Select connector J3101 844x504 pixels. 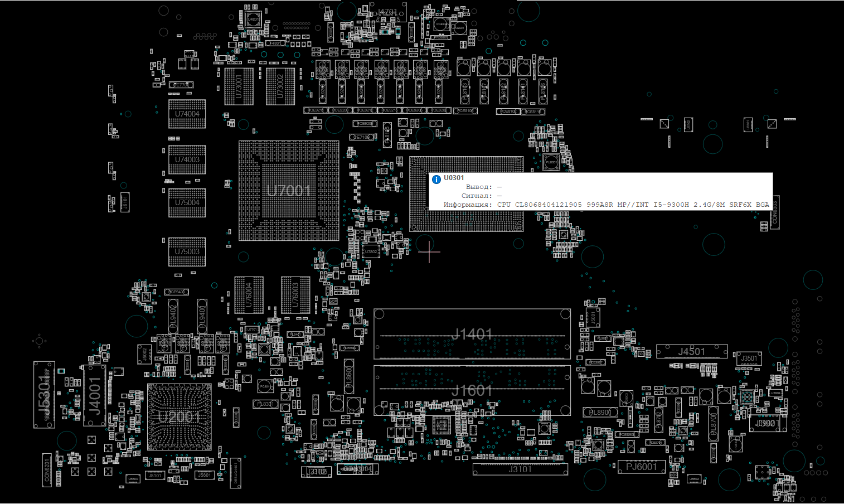tap(520, 469)
